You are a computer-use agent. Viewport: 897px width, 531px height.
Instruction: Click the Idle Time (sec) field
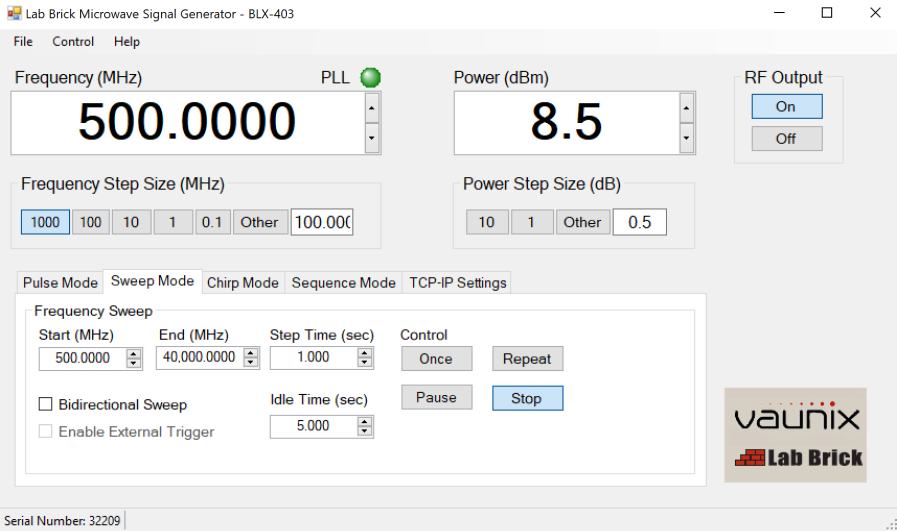[x=314, y=426]
